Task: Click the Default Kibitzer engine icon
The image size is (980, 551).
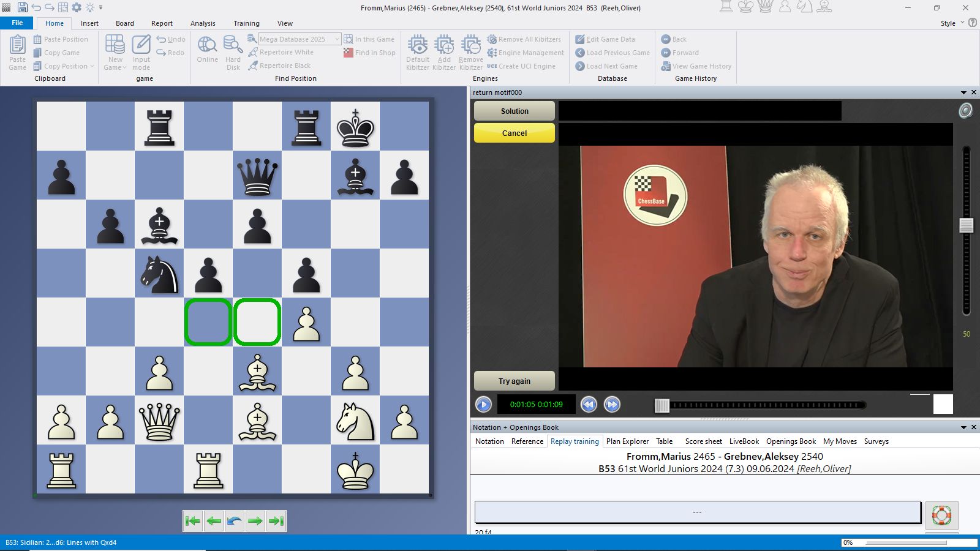Action: pos(418,46)
